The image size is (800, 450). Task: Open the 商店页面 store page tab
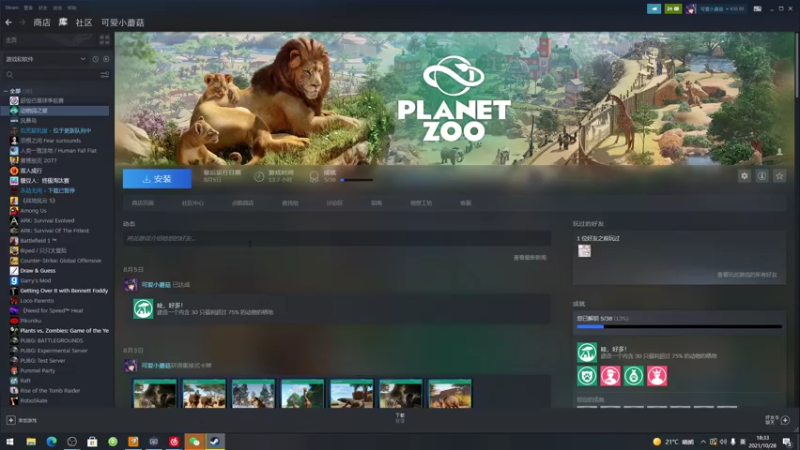coord(142,203)
